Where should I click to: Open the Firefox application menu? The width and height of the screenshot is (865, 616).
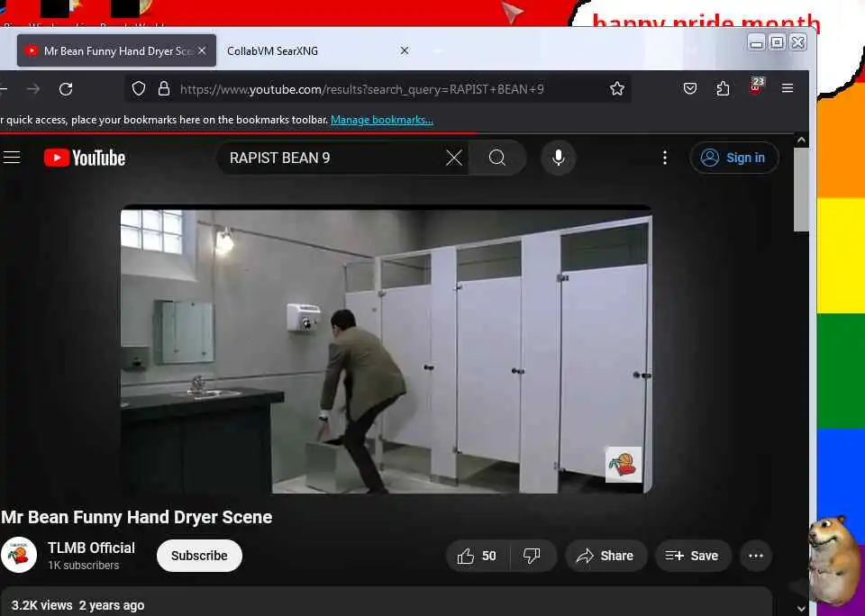pos(788,88)
